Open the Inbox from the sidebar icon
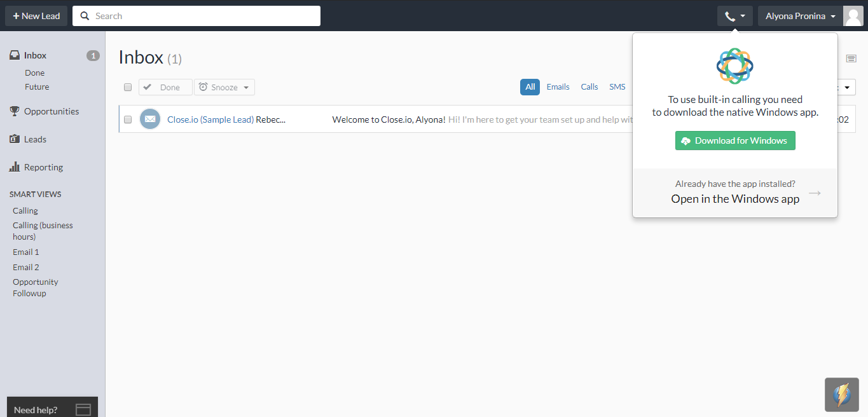This screenshot has height=417, width=868. [14, 55]
